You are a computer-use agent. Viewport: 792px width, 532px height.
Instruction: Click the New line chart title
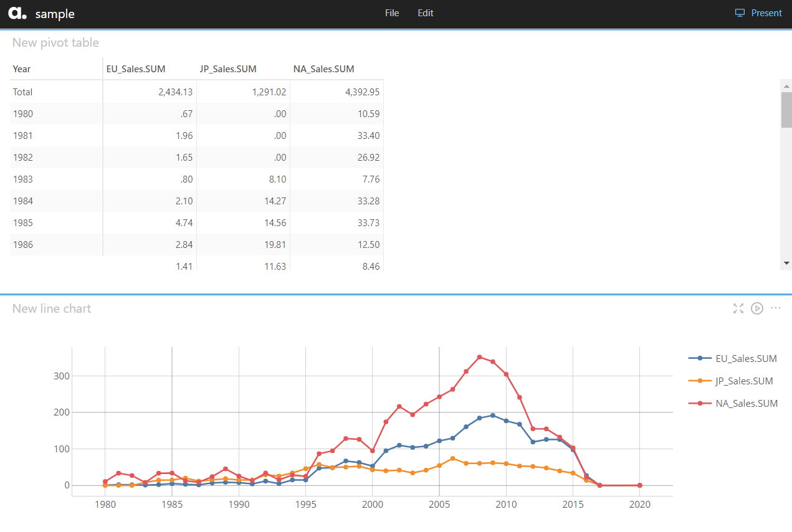52,309
